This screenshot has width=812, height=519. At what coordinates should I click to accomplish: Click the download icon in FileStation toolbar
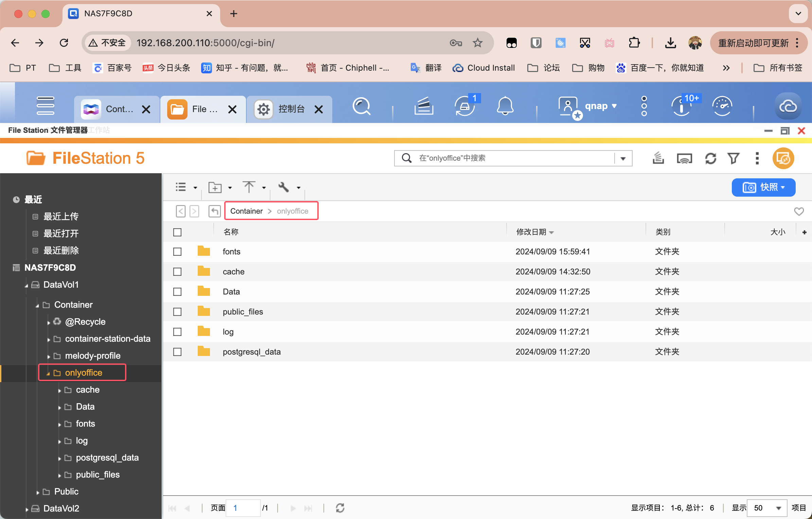659,158
